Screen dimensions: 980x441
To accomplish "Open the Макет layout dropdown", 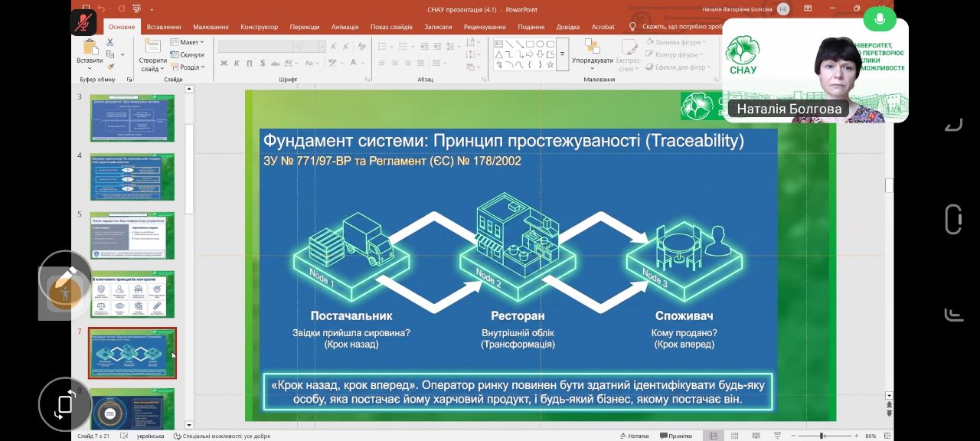I will (x=188, y=42).
